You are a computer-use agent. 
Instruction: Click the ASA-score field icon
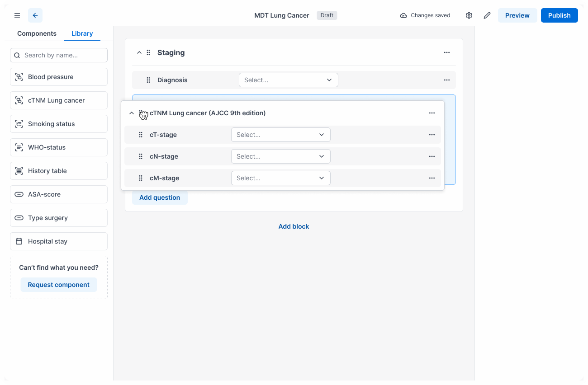point(19,194)
